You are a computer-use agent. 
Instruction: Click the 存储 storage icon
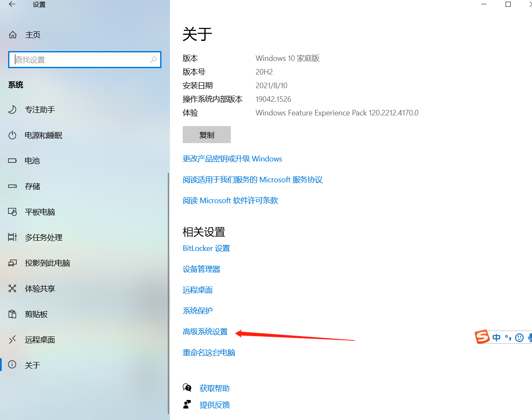[x=12, y=186]
